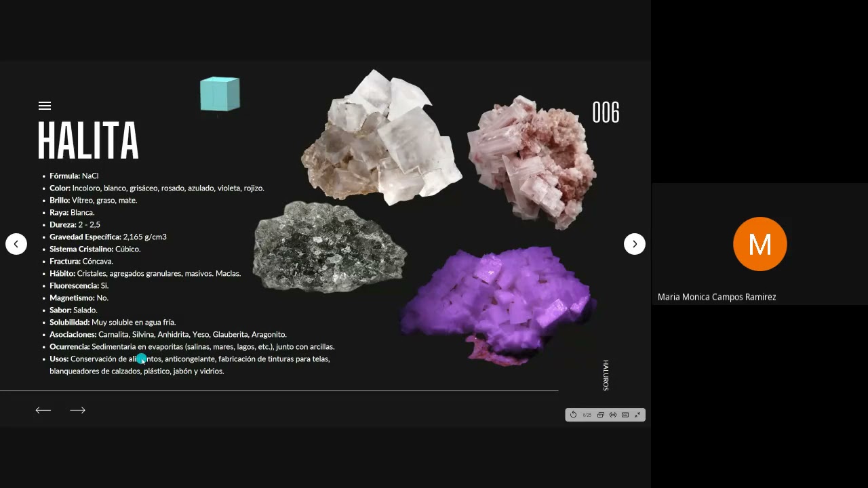
Task: Click the thin right arrow below the list
Action: [x=77, y=410]
